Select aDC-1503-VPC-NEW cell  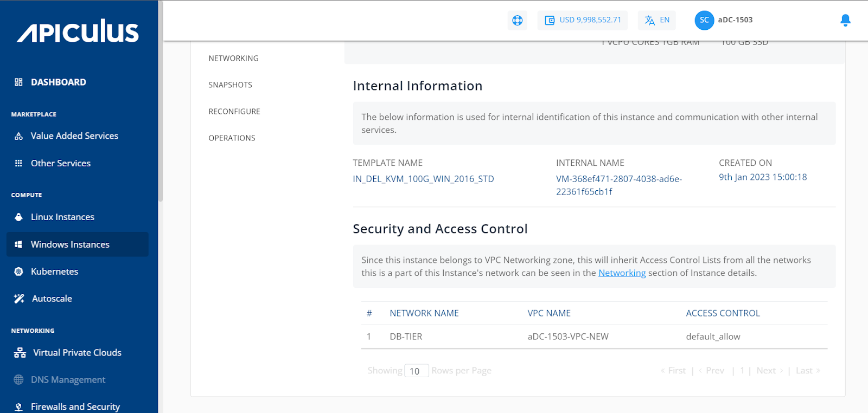coord(568,337)
